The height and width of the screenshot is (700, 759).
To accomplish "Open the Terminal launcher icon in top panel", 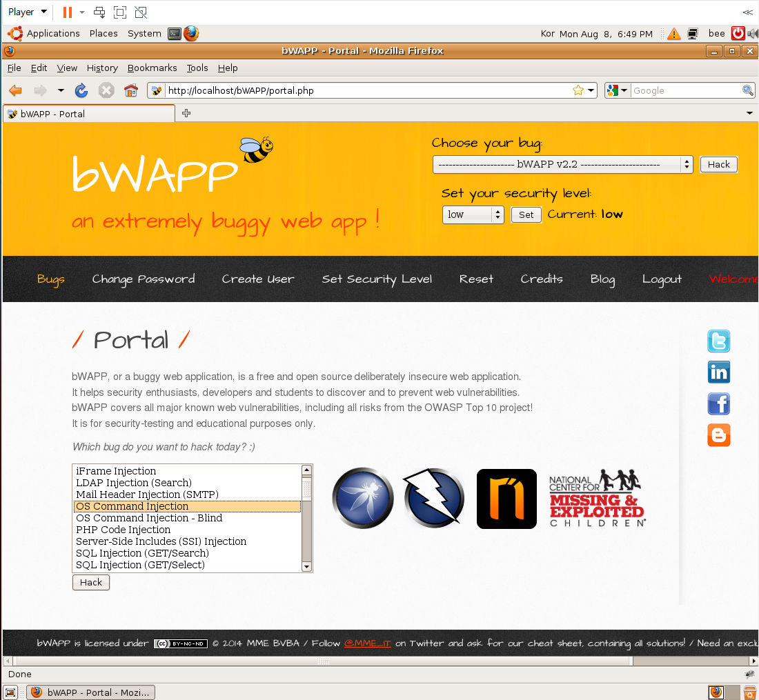I will (175, 33).
